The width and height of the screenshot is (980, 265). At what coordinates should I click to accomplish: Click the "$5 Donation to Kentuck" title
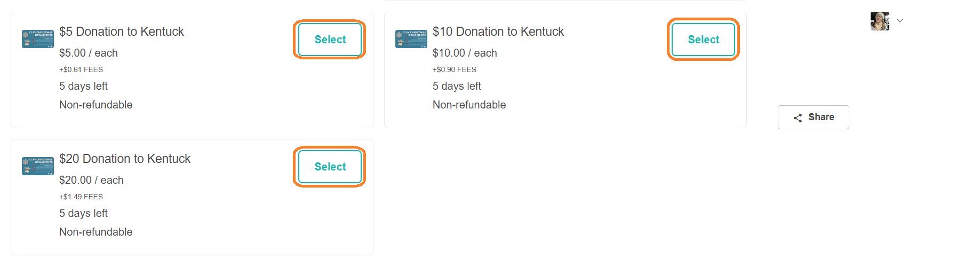click(x=122, y=32)
